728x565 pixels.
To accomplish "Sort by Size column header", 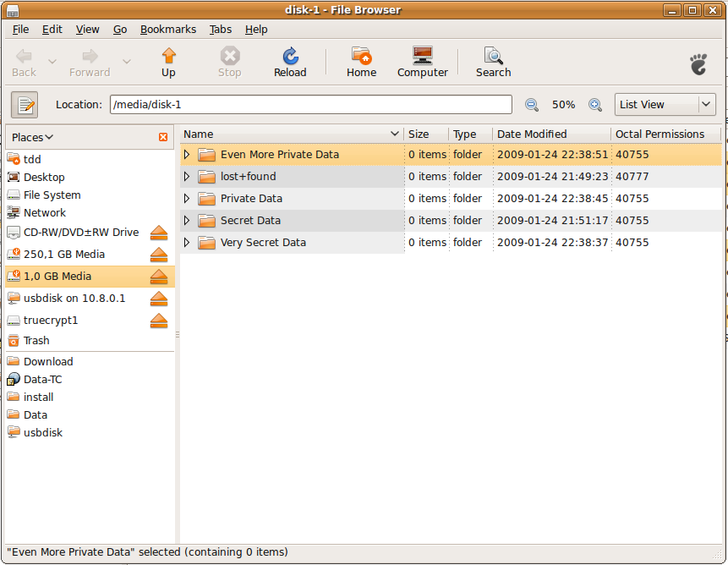I will coord(426,134).
